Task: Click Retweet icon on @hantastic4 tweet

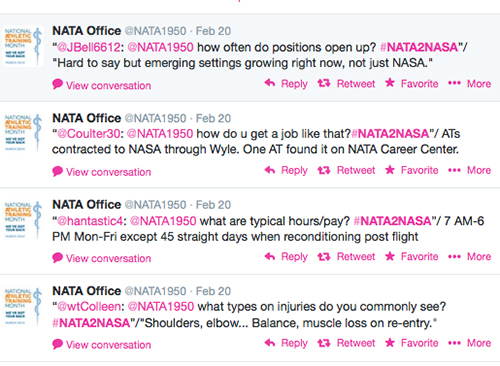Action: [x=324, y=256]
